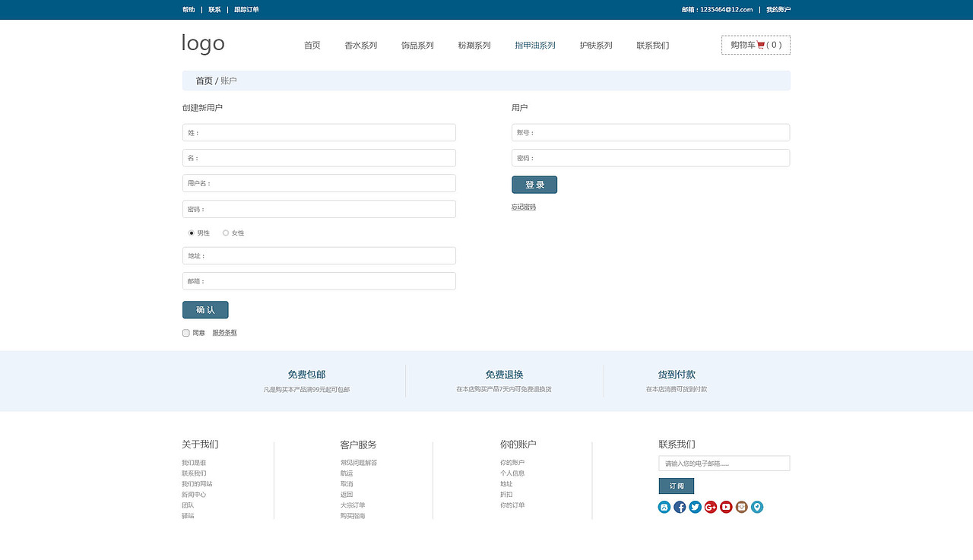Open the 大宗订单 footer link
The image size is (973, 560).
(x=353, y=505)
